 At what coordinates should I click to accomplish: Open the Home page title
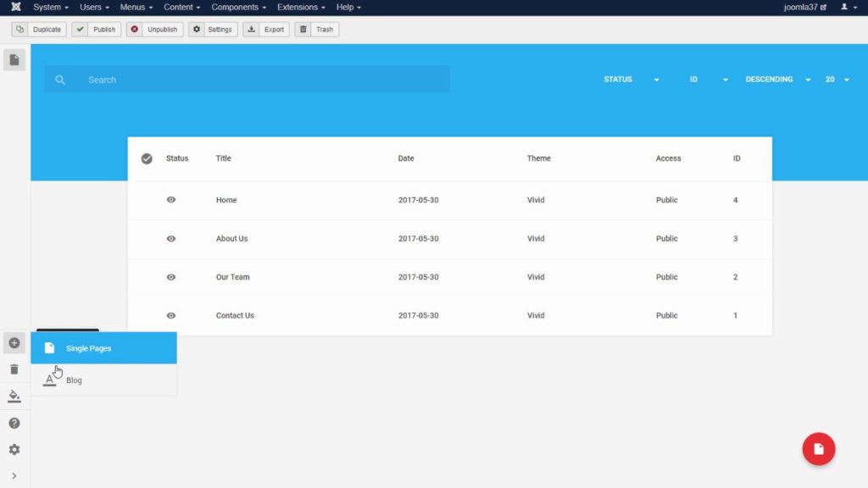225,200
